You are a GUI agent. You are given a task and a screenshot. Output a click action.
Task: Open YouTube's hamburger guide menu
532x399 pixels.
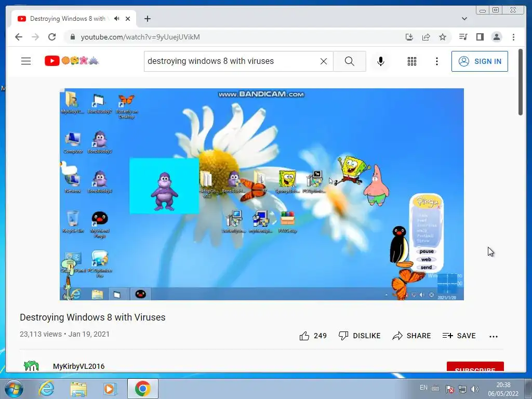(26, 61)
